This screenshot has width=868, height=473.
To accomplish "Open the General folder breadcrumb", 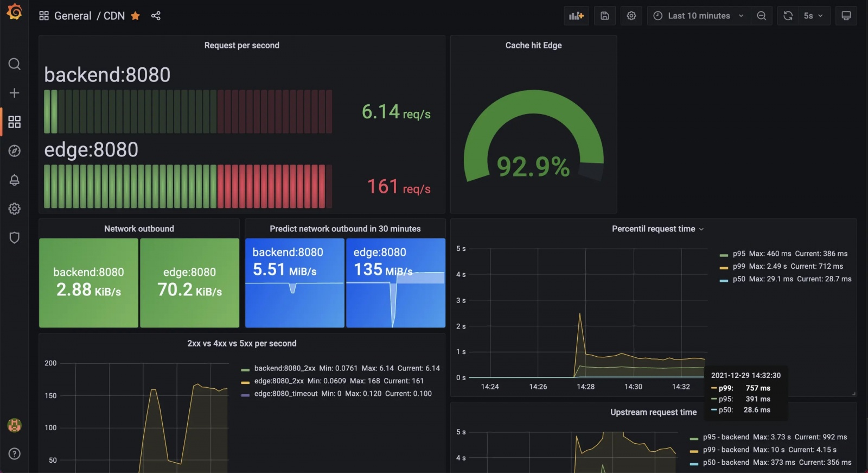I will (x=73, y=16).
